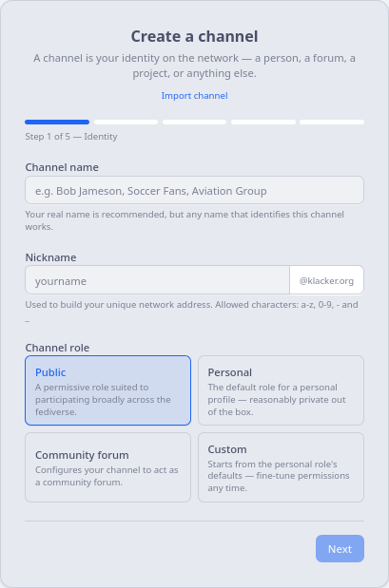Click the Step 1 of 5 Identity text
This screenshot has height=588, width=389.
tap(71, 137)
